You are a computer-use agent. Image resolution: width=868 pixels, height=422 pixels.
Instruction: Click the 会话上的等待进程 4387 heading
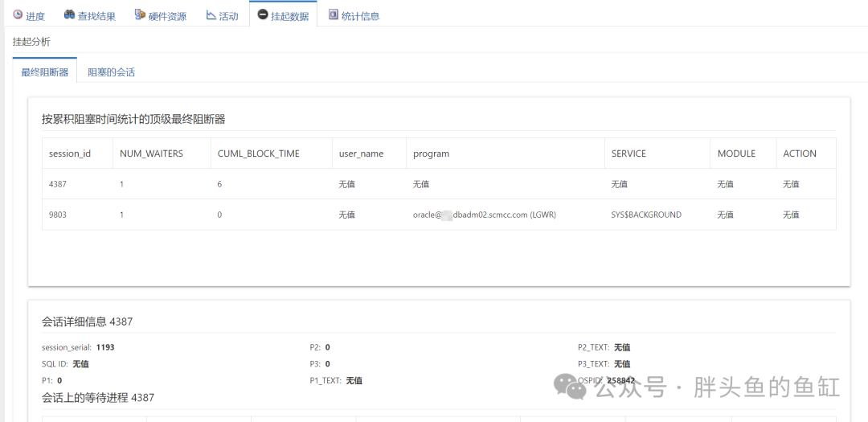[98, 398]
